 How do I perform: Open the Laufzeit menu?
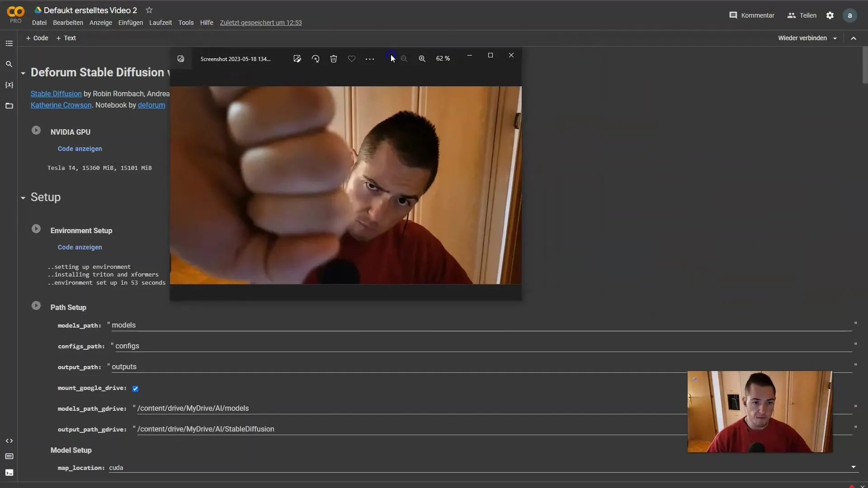pyautogui.click(x=160, y=23)
